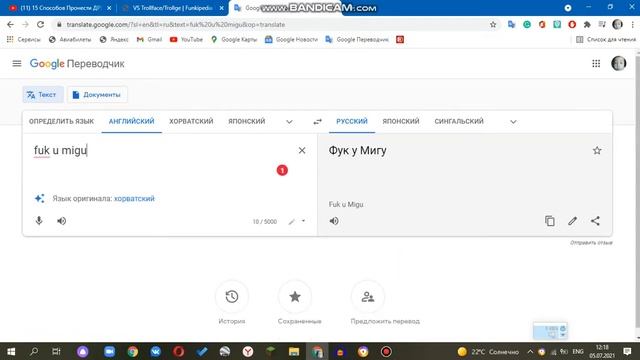640x360 pixels.
Task: Switch to VS Trollface Funkipedia tab
Action: [x=172, y=8]
